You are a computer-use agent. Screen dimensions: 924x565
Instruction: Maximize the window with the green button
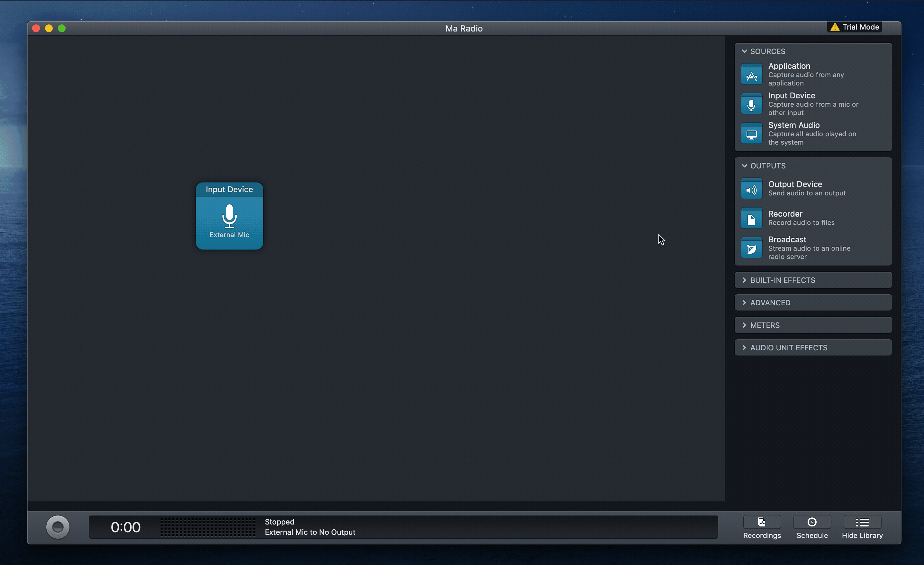[x=62, y=29]
